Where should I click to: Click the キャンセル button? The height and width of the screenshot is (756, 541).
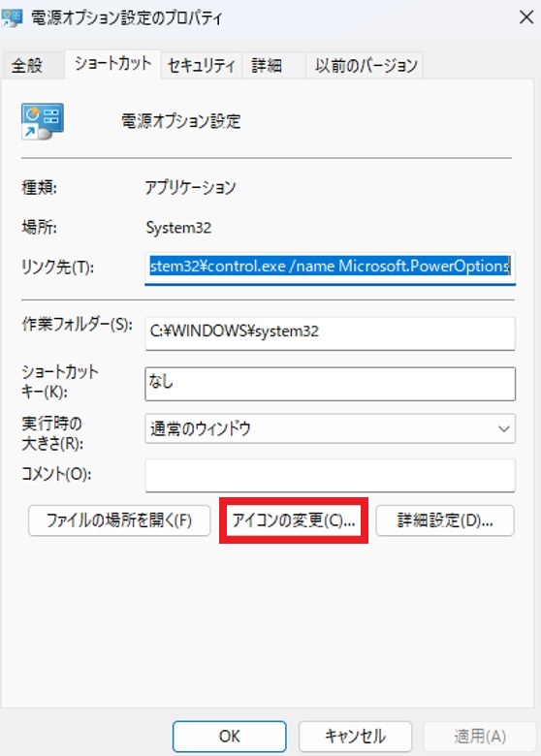click(356, 737)
